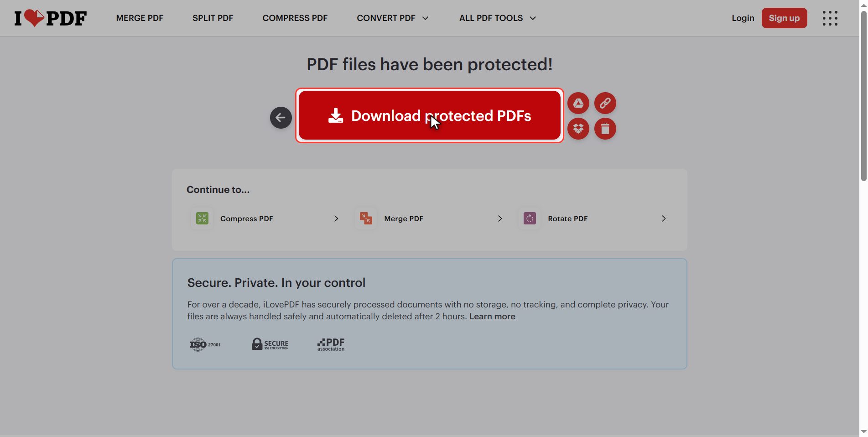Image resolution: width=868 pixels, height=437 pixels.
Task: Click the chevron next to Rotate PDF
Action: click(x=664, y=218)
